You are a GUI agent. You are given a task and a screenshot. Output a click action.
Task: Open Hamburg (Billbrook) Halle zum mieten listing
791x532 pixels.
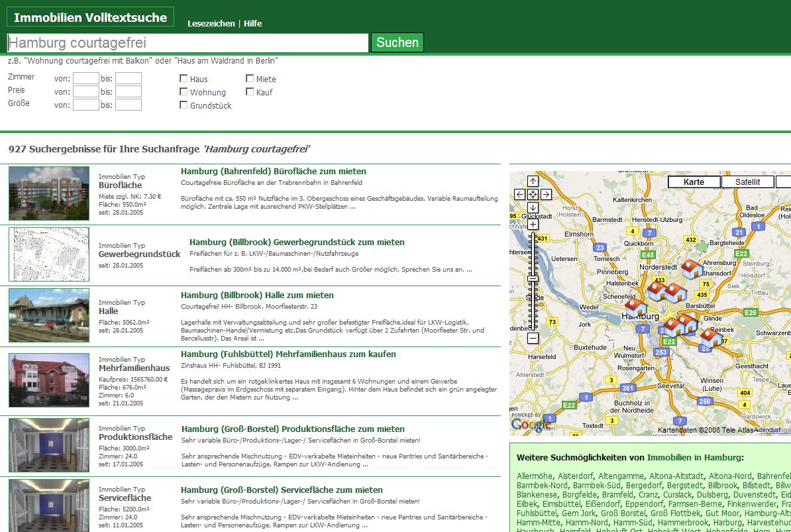(x=257, y=295)
